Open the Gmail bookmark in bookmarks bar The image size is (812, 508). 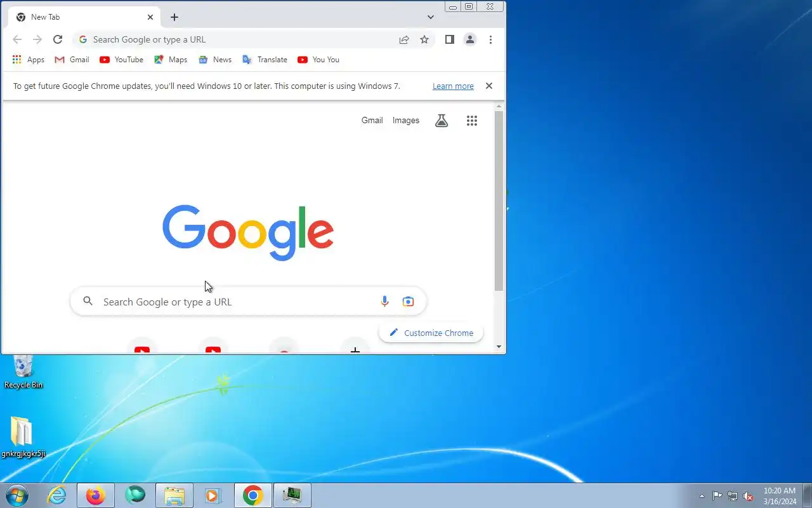[x=72, y=60]
